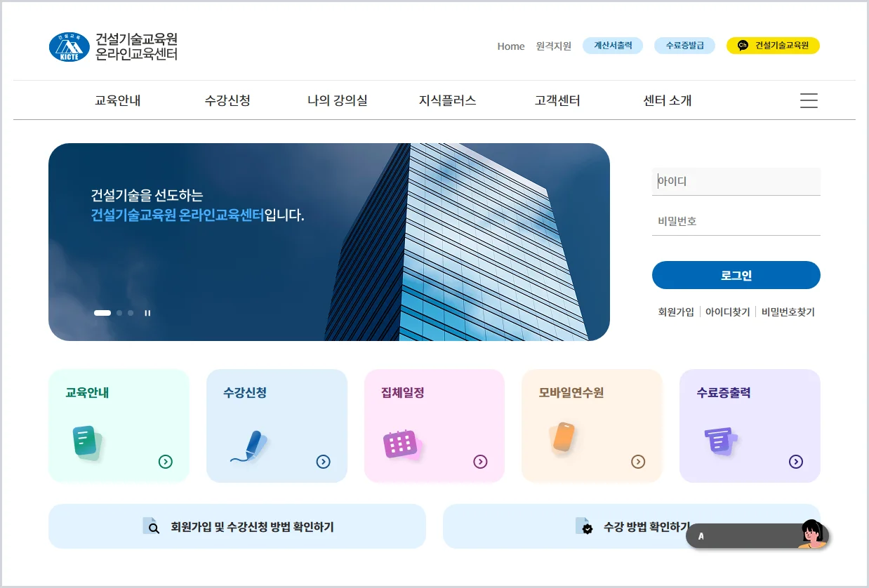The height and width of the screenshot is (588, 869).
Task: Click the blue pen icon in 수강신청 card
Action: click(x=249, y=446)
